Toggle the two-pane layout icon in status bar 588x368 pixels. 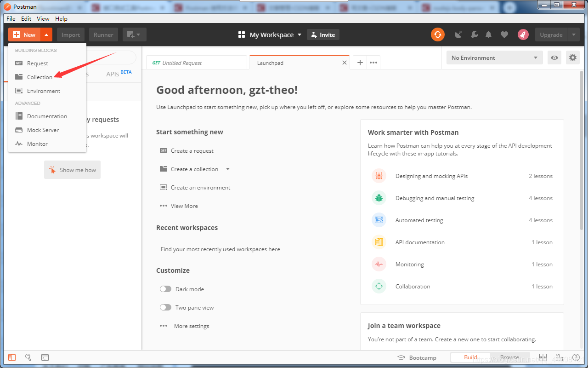(x=543, y=357)
